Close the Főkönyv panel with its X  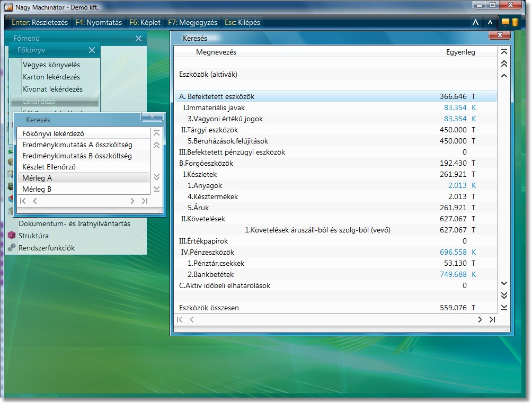click(x=92, y=50)
